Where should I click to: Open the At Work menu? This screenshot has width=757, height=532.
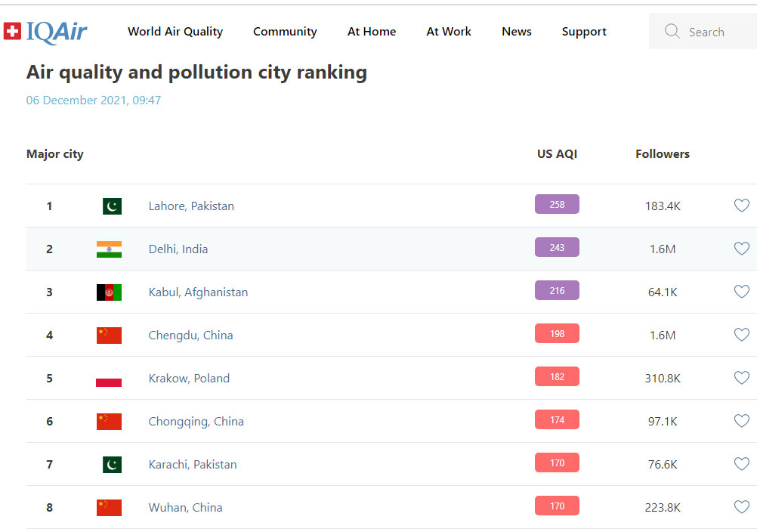pos(449,32)
